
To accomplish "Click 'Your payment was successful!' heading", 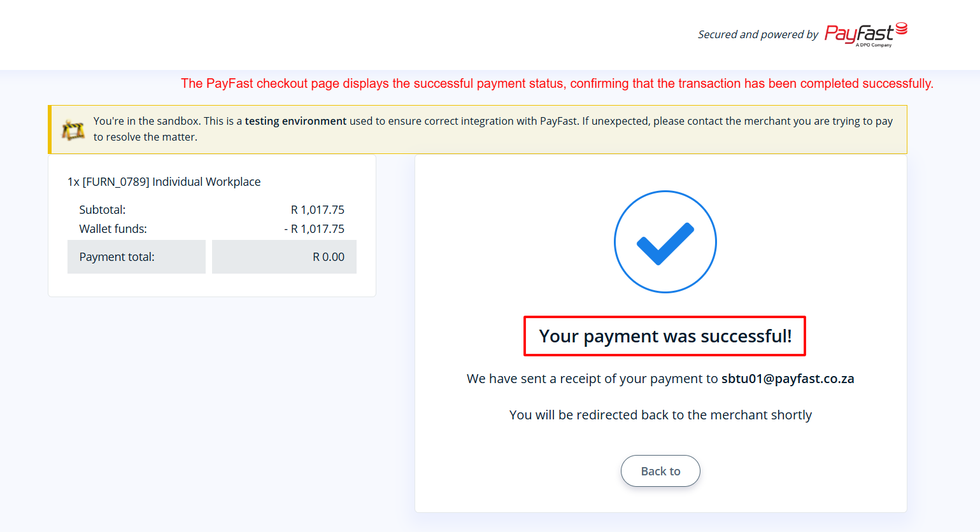I will click(665, 336).
